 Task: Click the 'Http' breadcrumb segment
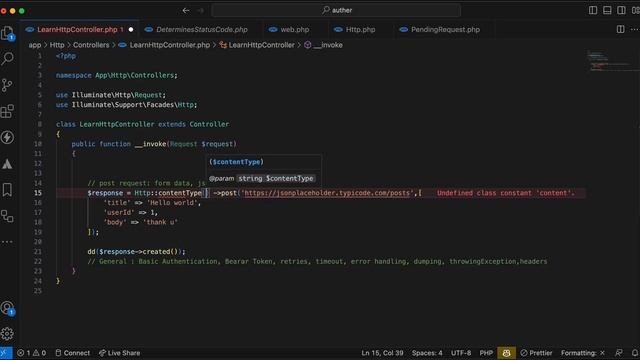57,45
